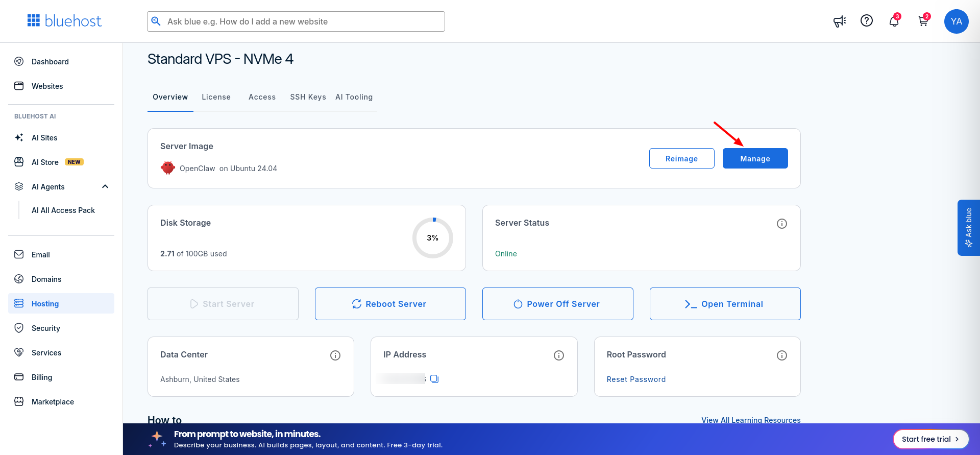Show Data Center info icon
980x455 pixels.
[335, 355]
